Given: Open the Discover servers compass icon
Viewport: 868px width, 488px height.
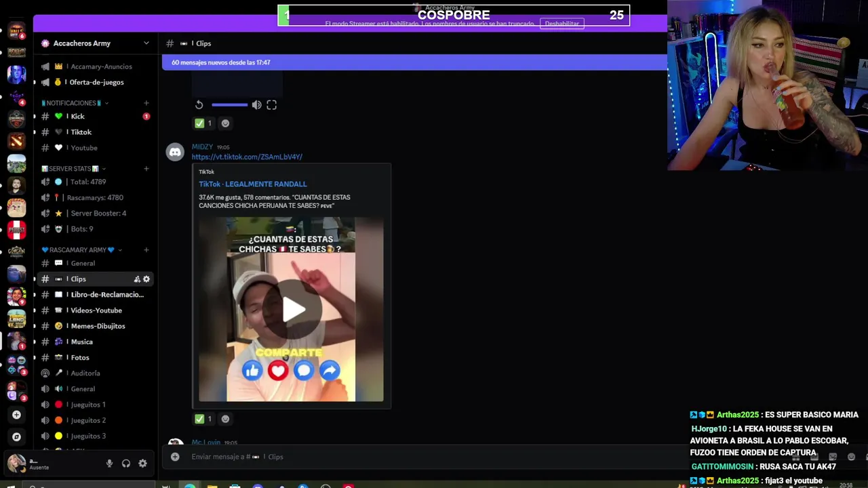Looking at the screenshot, I should (x=16, y=437).
